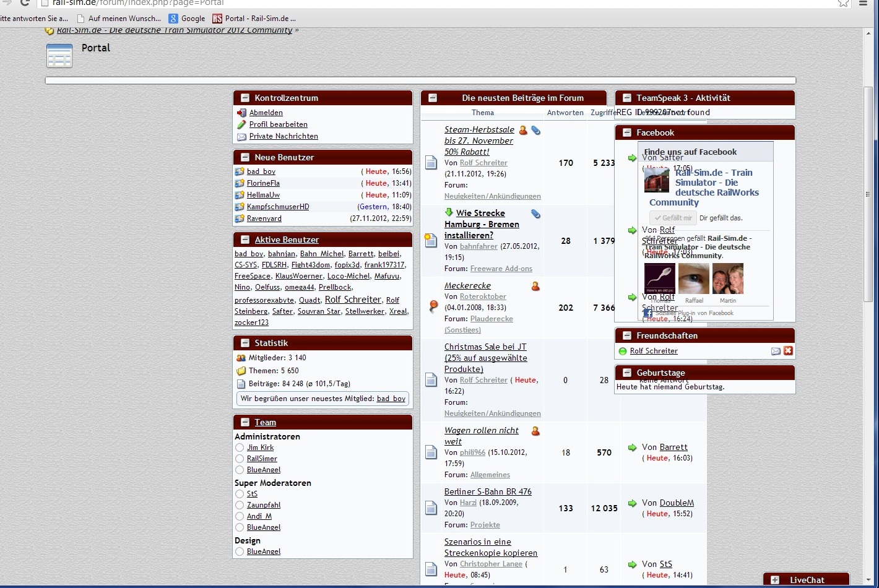Open the Christmas Sale bei JT thread
This screenshot has width=879, height=588.
coord(486,358)
